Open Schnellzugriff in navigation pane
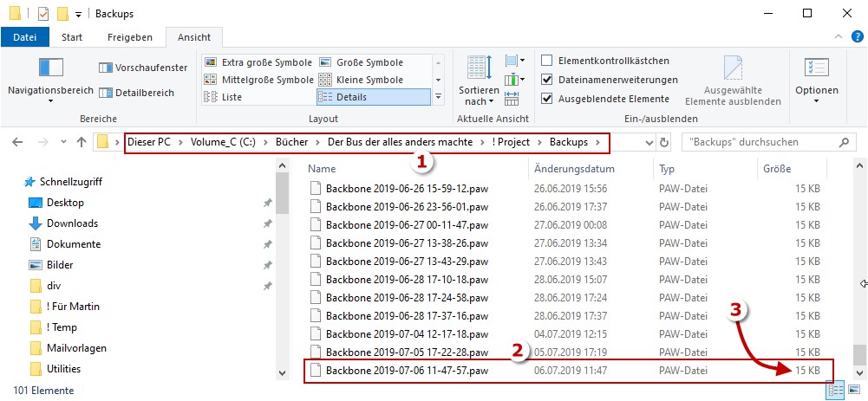Image resolution: width=868 pixels, height=401 pixels. [x=63, y=182]
